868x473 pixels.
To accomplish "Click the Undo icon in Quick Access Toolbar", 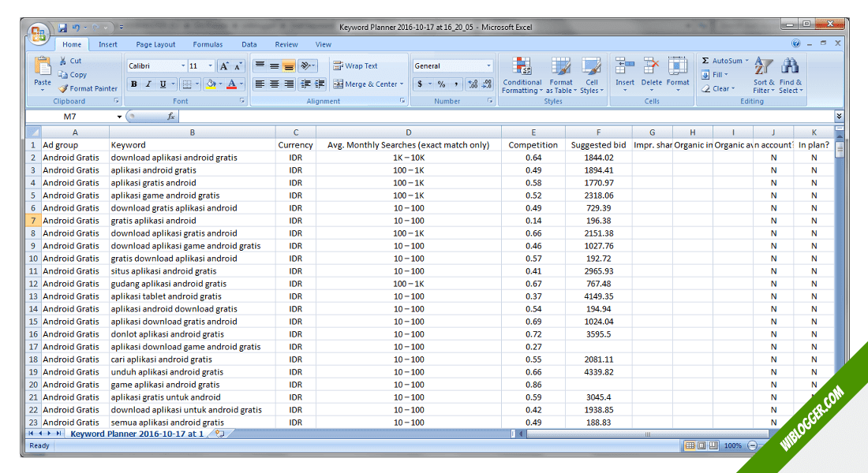I will pyautogui.click(x=76, y=28).
